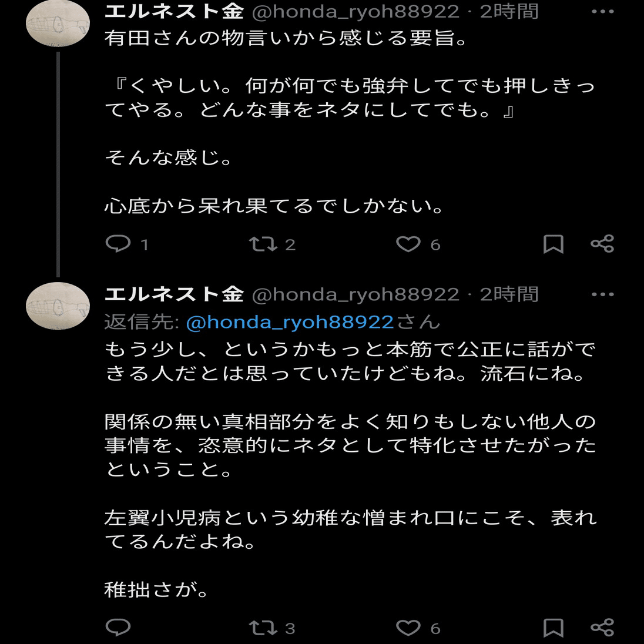Open the second tweet's profile avatar
Image resolution: width=644 pixels, height=644 pixels.
pyautogui.click(x=58, y=306)
